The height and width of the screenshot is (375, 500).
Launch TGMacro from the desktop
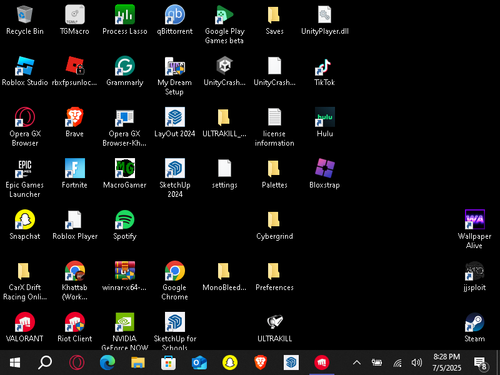pos(75,15)
